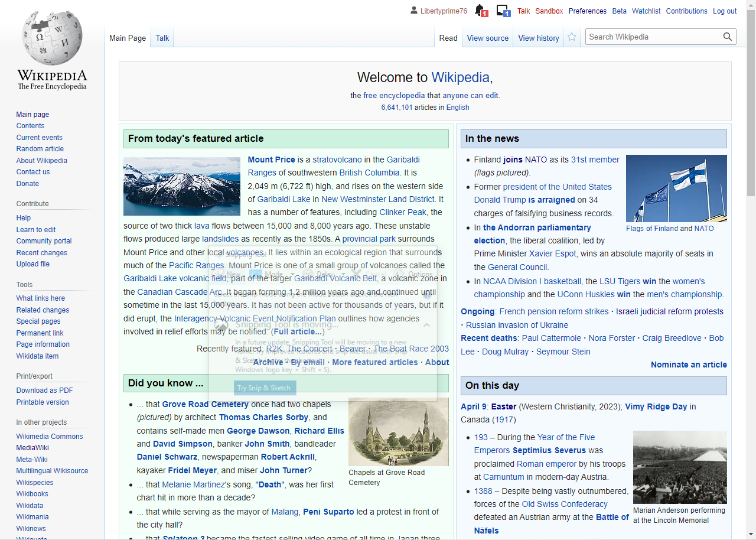This screenshot has height=540, width=756.
Task: Click Nominate an article link
Action: 689,365
